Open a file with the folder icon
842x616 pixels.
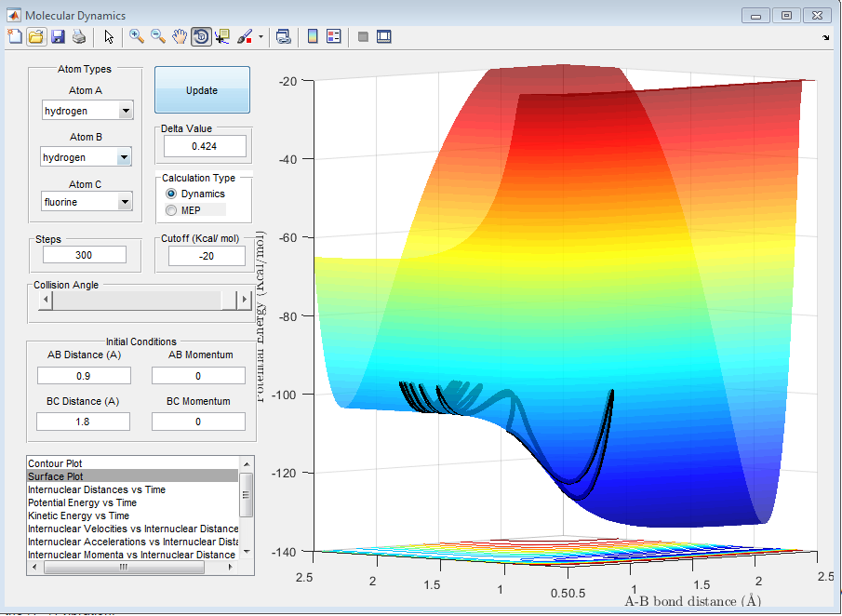[36, 37]
